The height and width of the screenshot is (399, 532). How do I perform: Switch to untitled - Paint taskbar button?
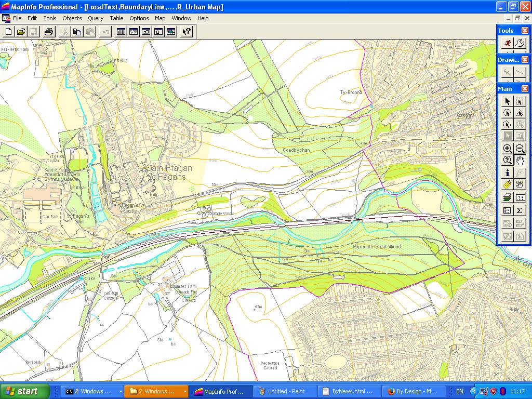pyautogui.click(x=285, y=392)
